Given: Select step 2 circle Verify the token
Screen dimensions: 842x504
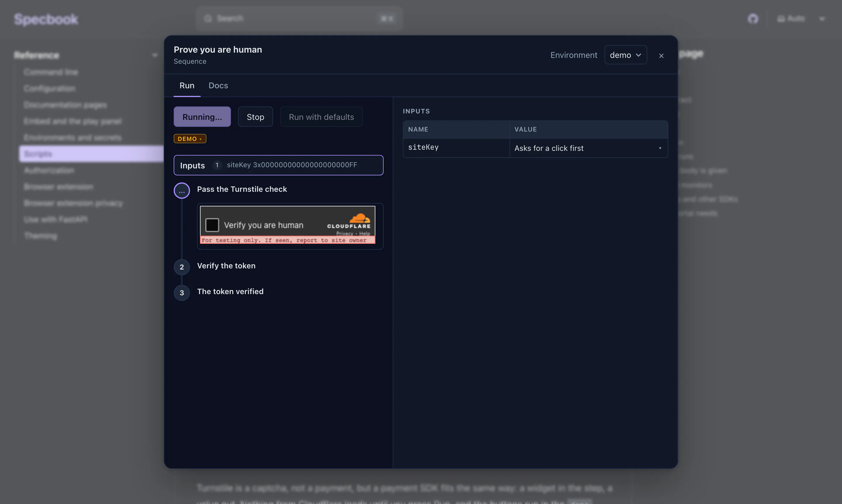Looking at the screenshot, I should click(182, 267).
